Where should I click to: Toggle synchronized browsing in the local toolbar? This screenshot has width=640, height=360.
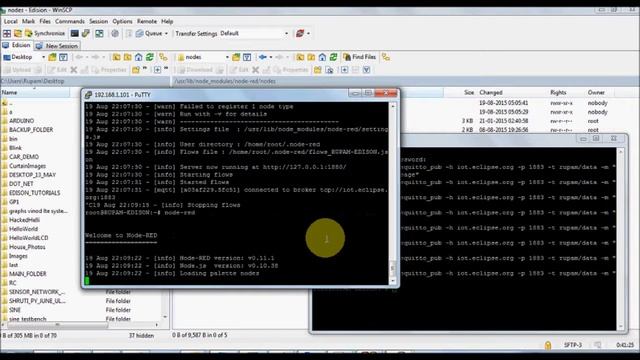coord(163,57)
